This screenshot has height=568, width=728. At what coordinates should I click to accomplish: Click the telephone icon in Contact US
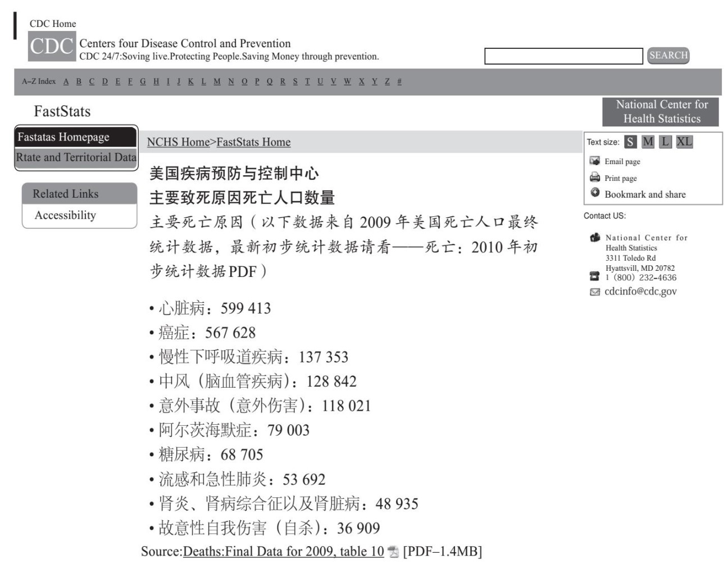pos(594,276)
